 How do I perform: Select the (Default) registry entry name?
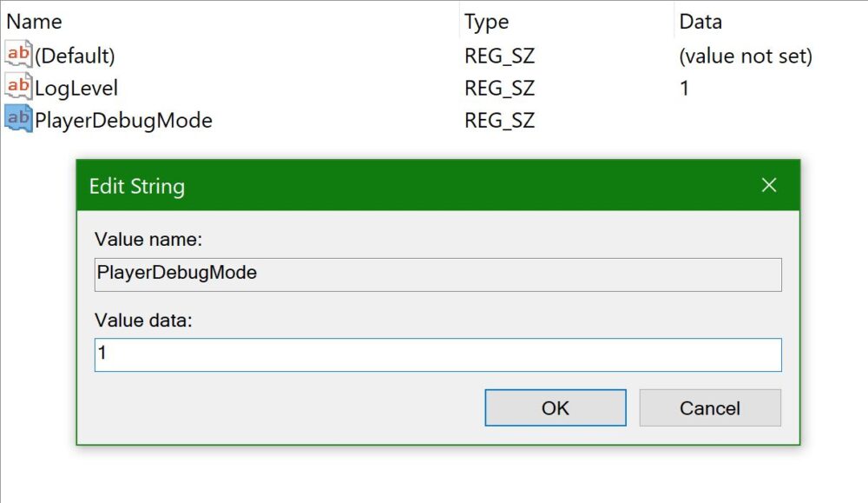[75, 56]
